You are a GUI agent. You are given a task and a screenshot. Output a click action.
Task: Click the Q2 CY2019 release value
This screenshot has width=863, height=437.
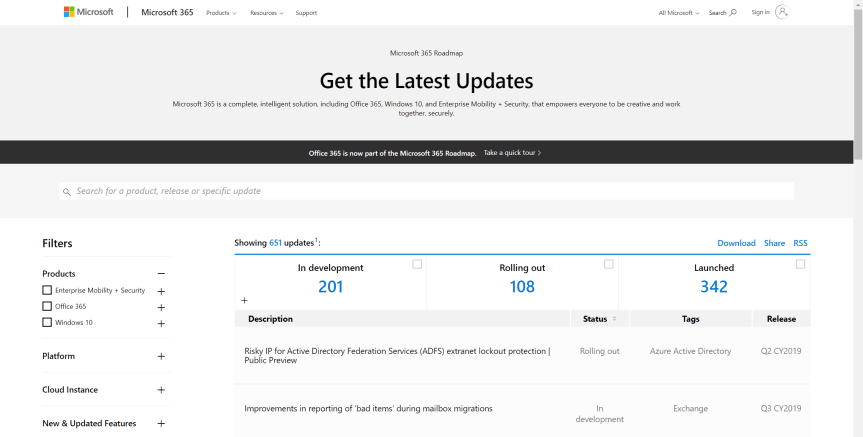(x=780, y=351)
